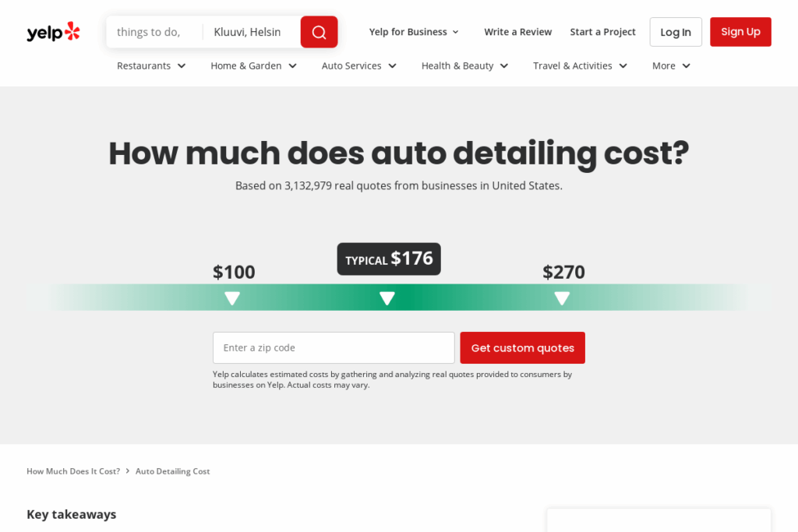
Task: Choose Start a Project from the header
Action: click(x=602, y=32)
